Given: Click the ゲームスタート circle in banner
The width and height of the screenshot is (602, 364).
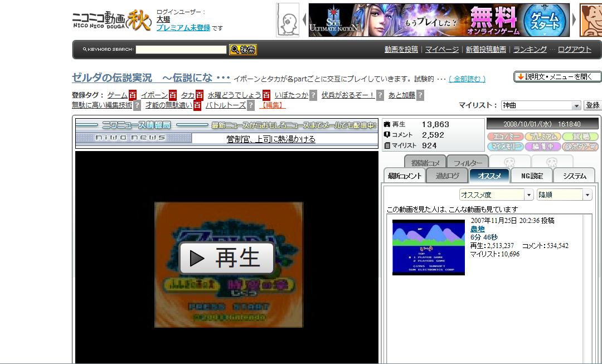Looking at the screenshot, I should pyautogui.click(x=545, y=21).
